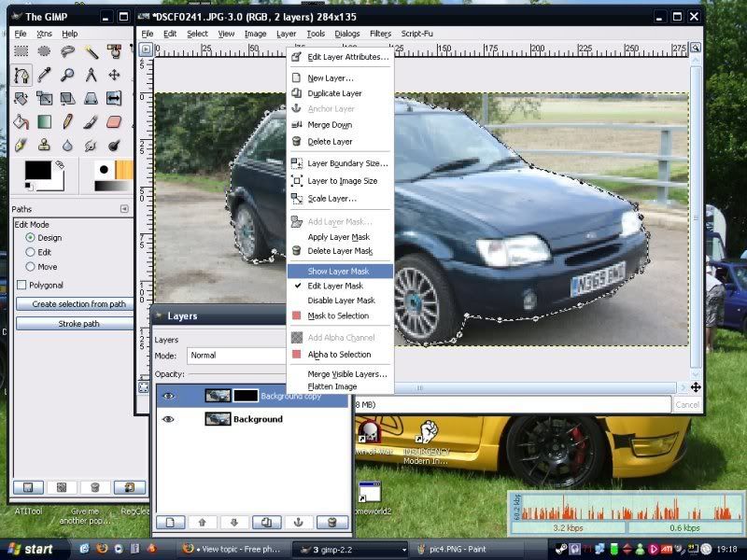Viewport: 747px width, 560px height.
Task: Hide the Background layer via eye icon
Action: pyautogui.click(x=169, y=419)
